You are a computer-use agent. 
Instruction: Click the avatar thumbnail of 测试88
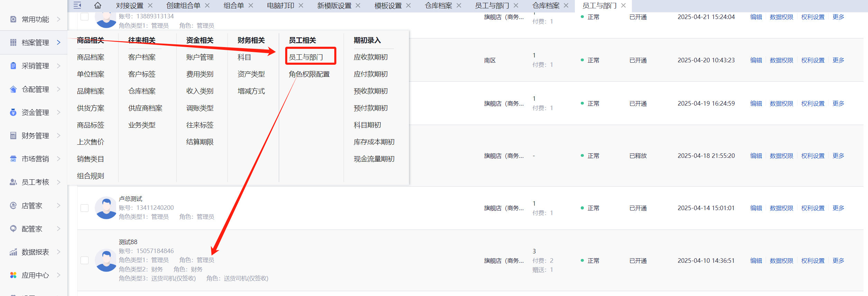[x=106, y=260]
